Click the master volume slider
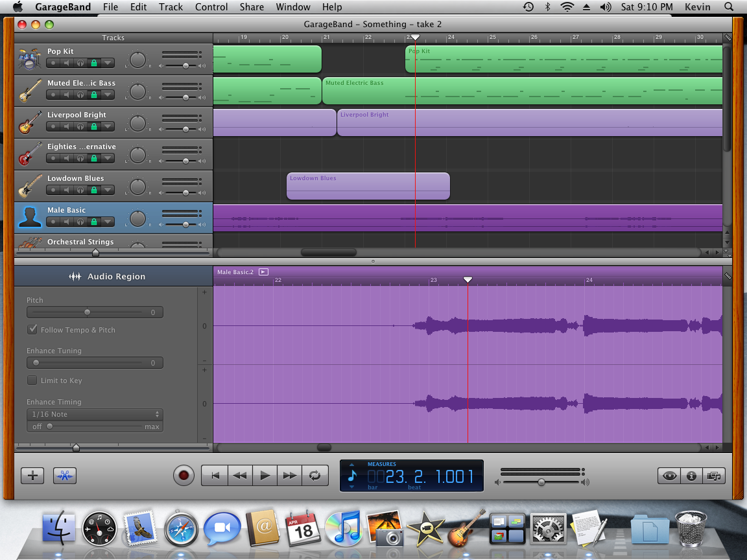This screenshot has height=560, width=747. pyautogui.click(x=541, y=481)
